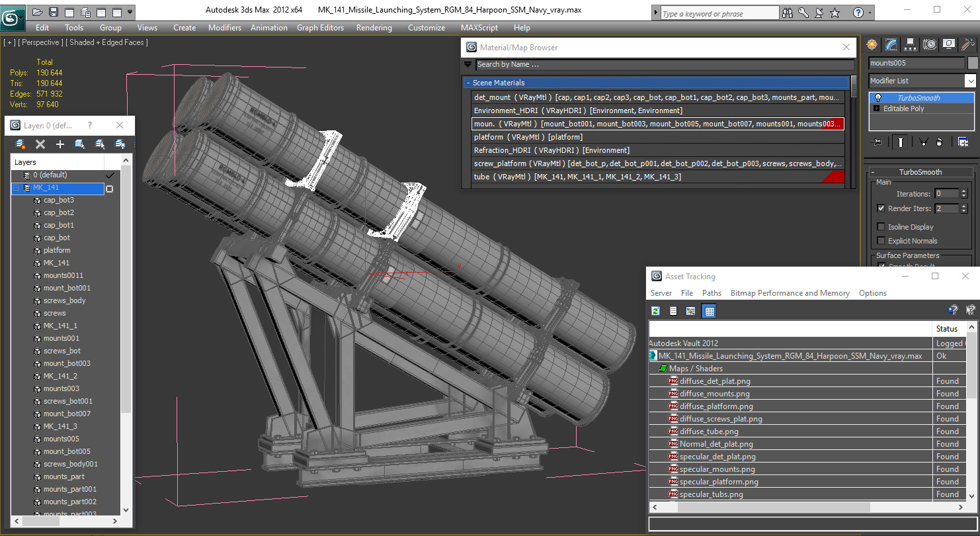Click the Search by Name field in Material Browser
The height and width of the screenshot is (536, 980).
665,64
